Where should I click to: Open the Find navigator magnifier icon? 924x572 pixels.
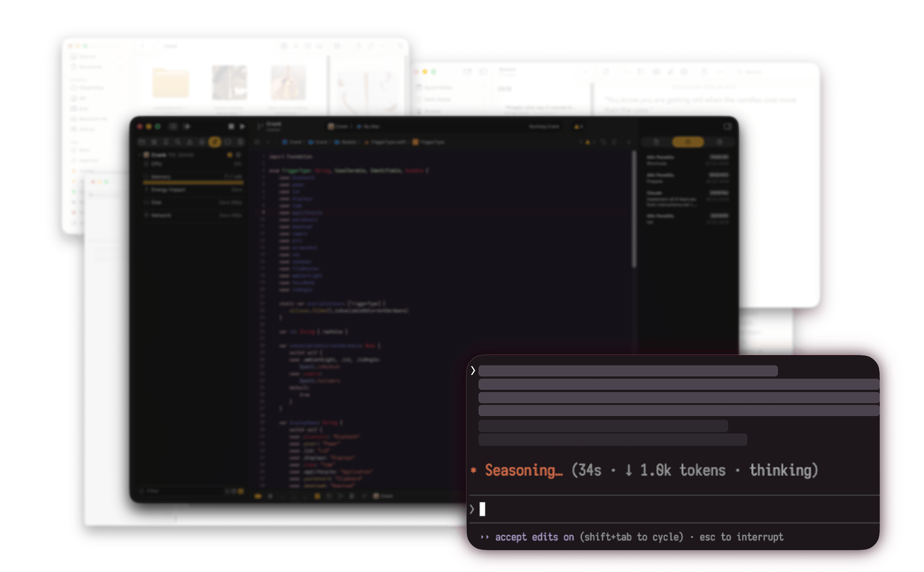tap(178, 142)
